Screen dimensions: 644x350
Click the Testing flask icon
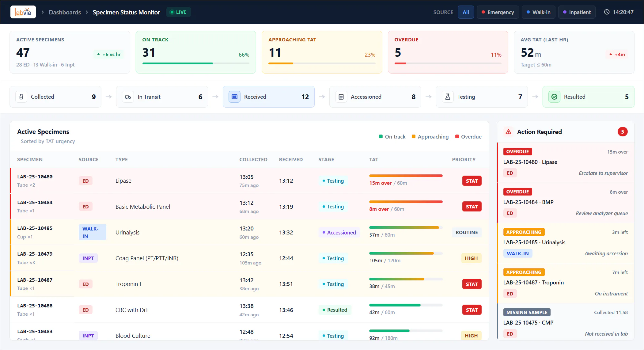[x=448, y=97]
